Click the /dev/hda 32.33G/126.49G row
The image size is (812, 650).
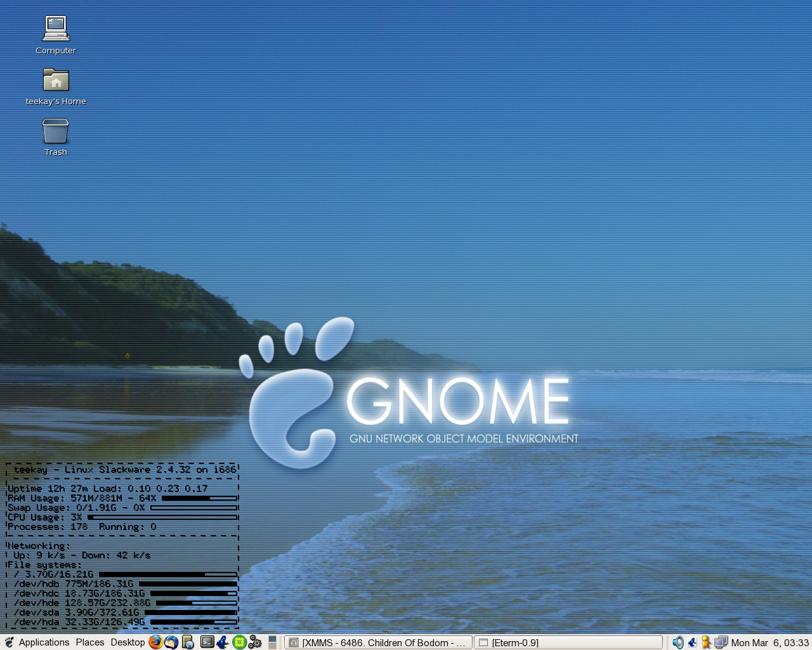coord(125,621)
